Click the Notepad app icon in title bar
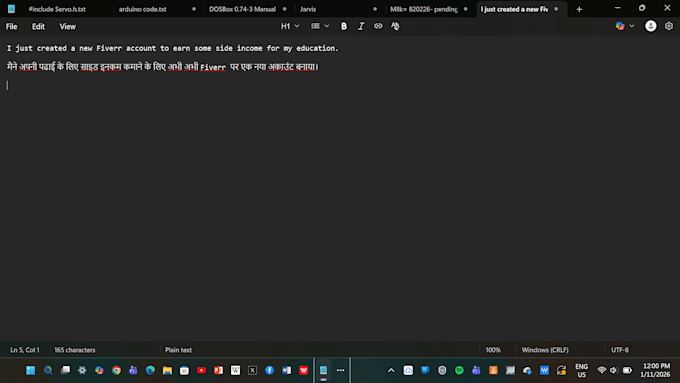The image size is (680, 383). pos(11,9)
